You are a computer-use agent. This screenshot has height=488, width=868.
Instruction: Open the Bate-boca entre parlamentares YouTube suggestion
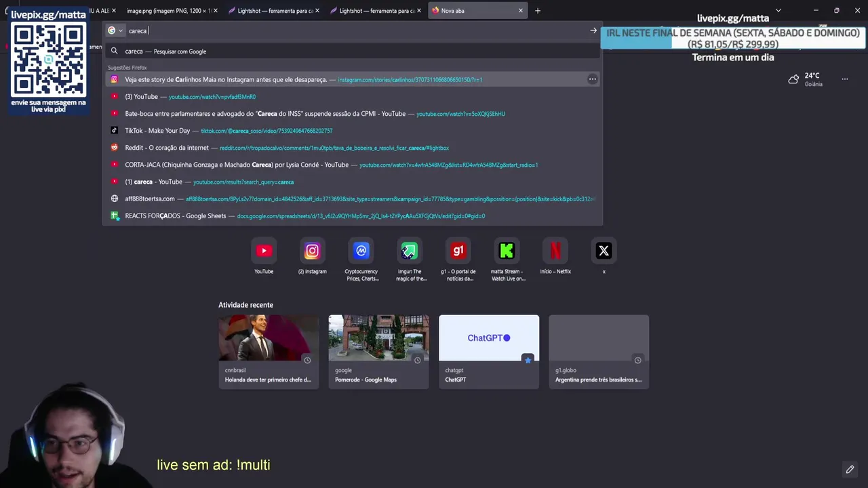(353, 114)
